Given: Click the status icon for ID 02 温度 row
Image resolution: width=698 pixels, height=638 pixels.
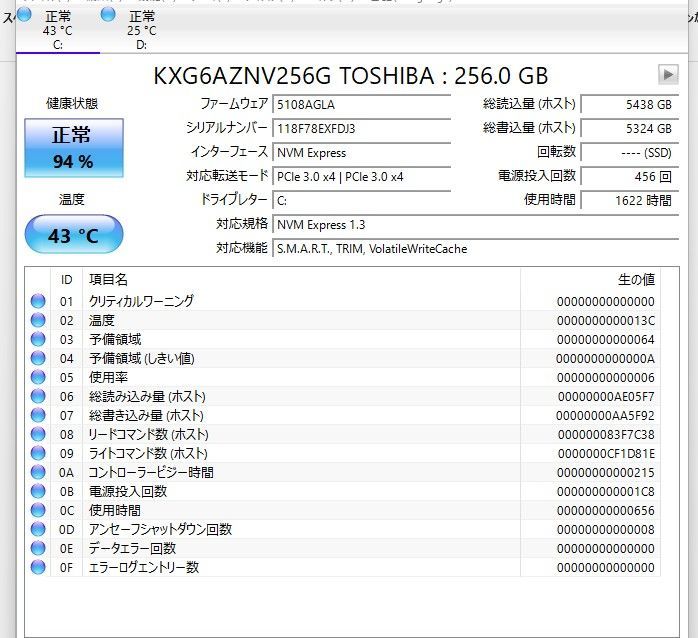Looking at the screenshot, I should [x=38, y=320].
